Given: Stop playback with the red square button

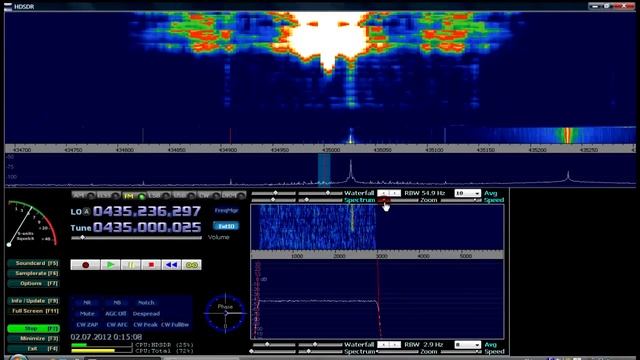Looking at the screenshot, I should coord(151,265).
